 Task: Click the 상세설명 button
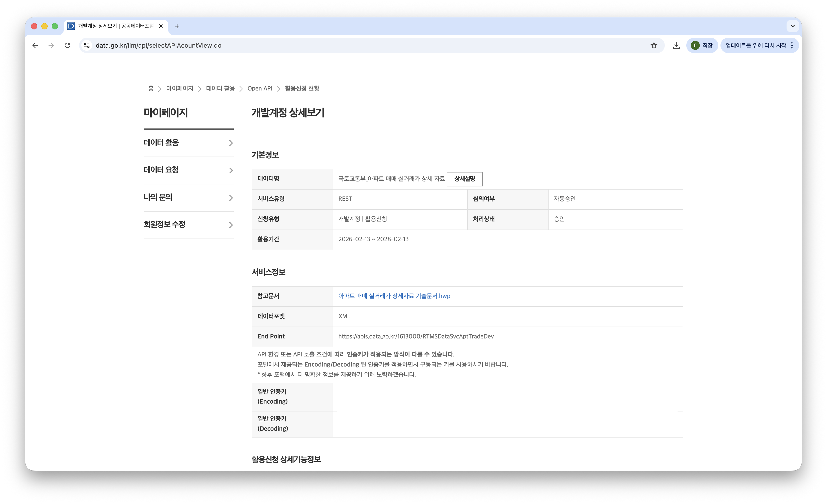tap(465, 179)
